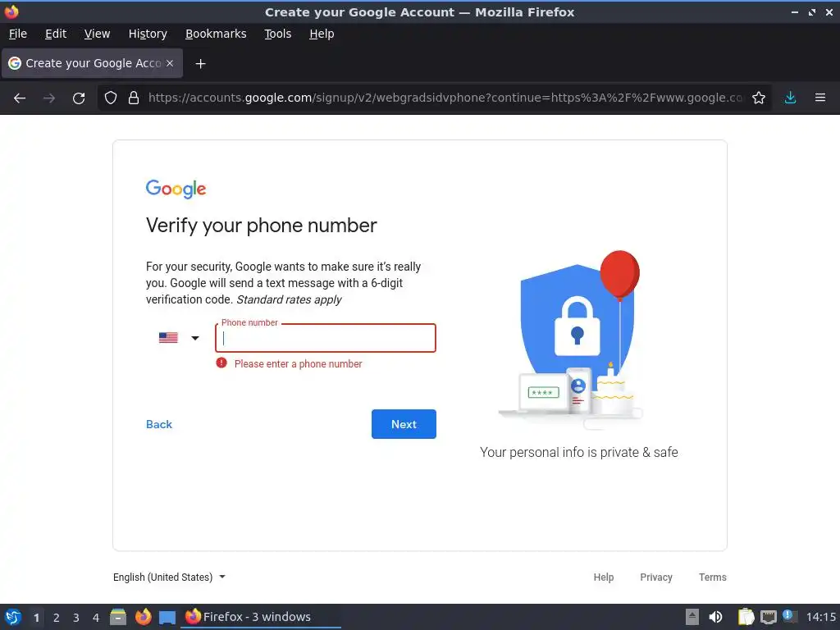Click the Firefox icon in title bar

[11, 11]
